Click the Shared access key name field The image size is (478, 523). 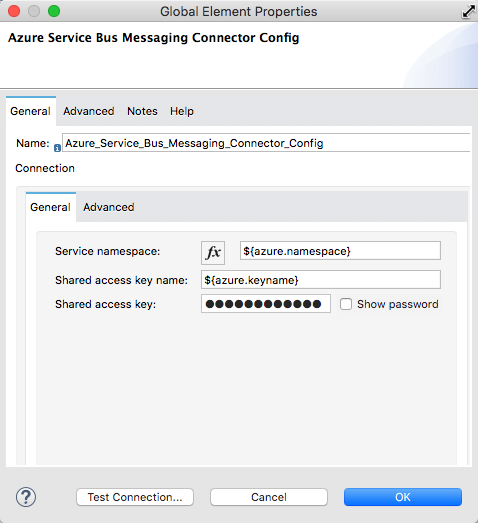pyautogui.click(x=321, y=280)
